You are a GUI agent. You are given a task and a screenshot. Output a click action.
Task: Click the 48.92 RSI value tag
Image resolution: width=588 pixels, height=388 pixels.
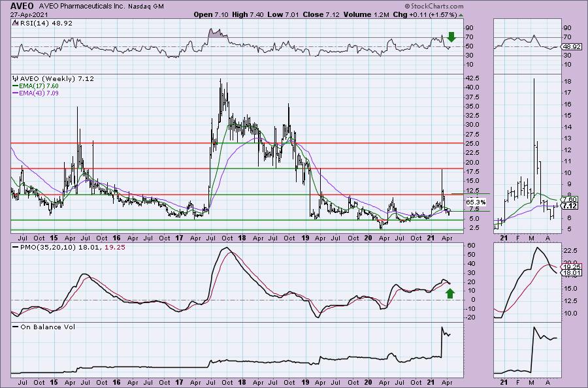[572, 47]
